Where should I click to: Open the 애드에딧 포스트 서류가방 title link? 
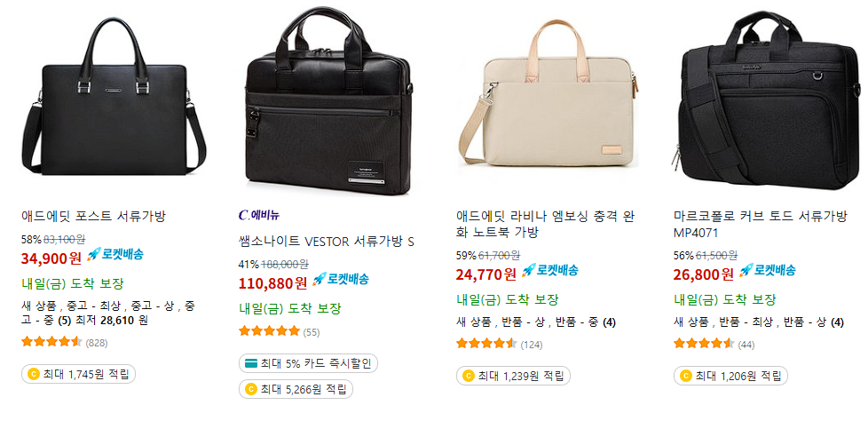[93, 216]
